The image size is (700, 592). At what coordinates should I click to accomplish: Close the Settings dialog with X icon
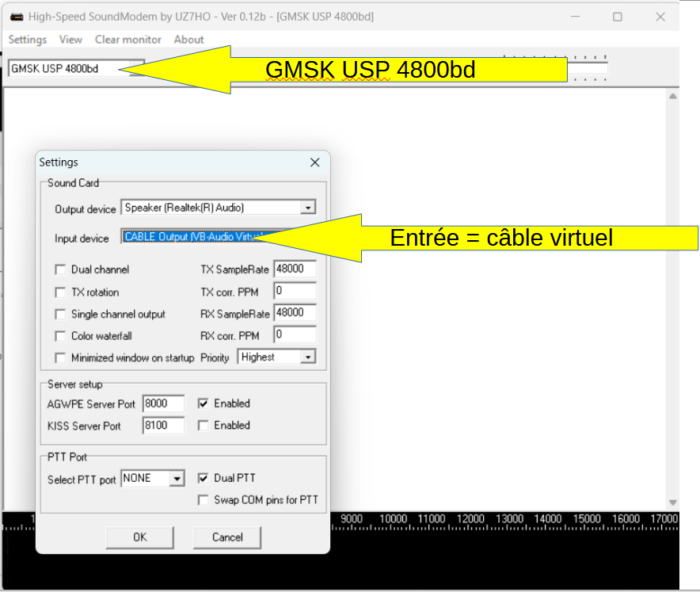click(314, 162)
